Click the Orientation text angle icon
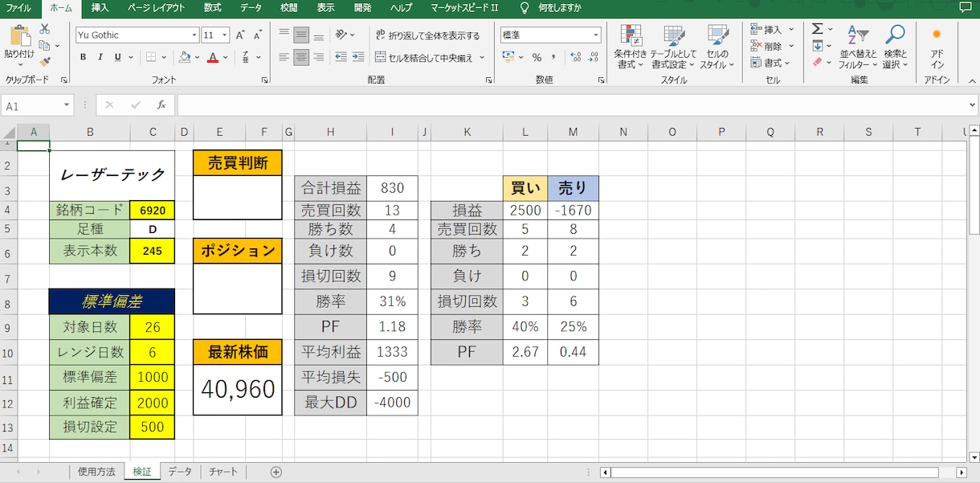 341,35
